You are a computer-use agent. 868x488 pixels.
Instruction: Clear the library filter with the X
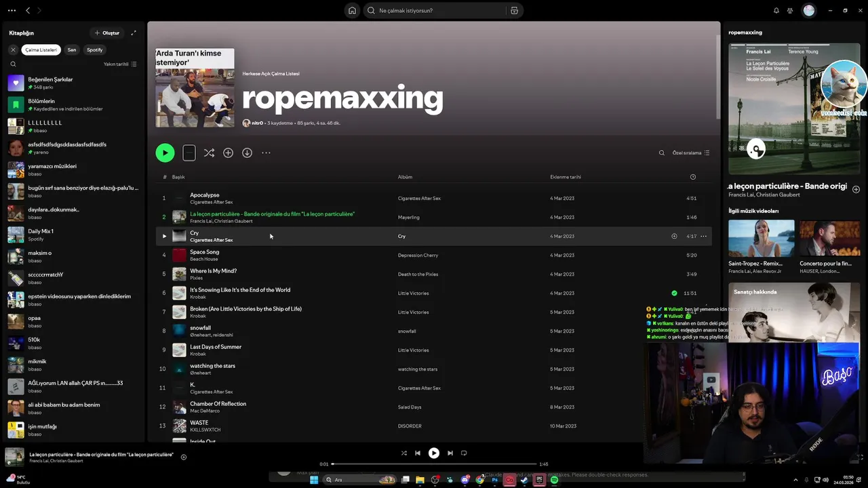pos(13,49)
